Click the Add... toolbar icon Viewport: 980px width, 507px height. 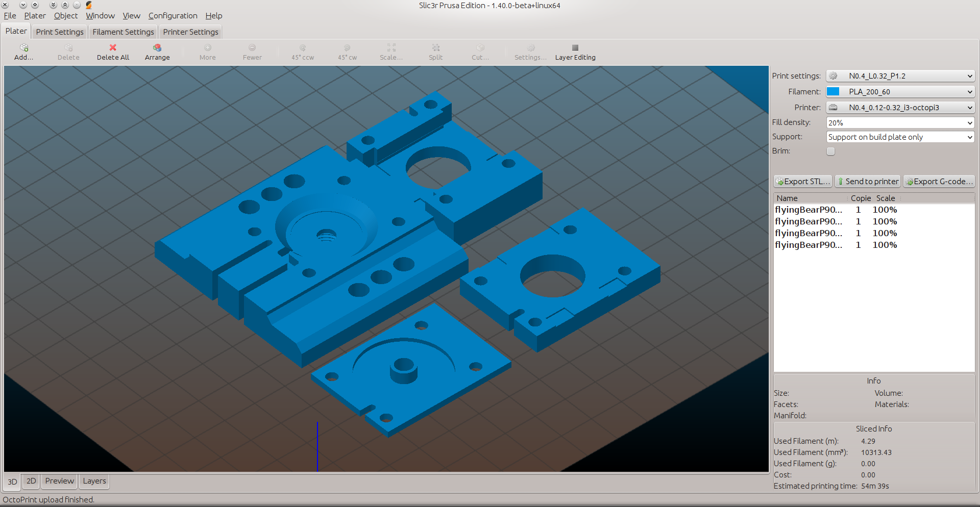point(24,47)
